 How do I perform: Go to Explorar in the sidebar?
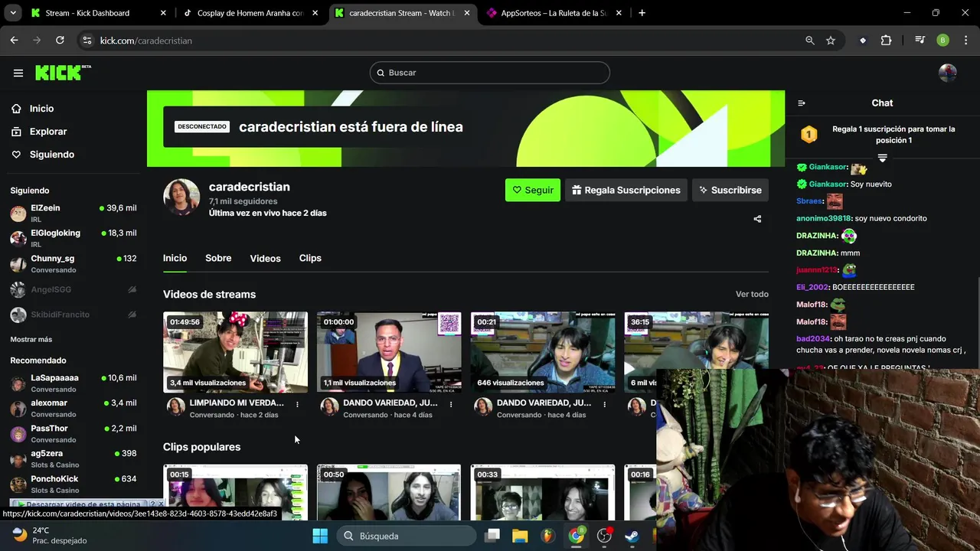click(48, 132)
